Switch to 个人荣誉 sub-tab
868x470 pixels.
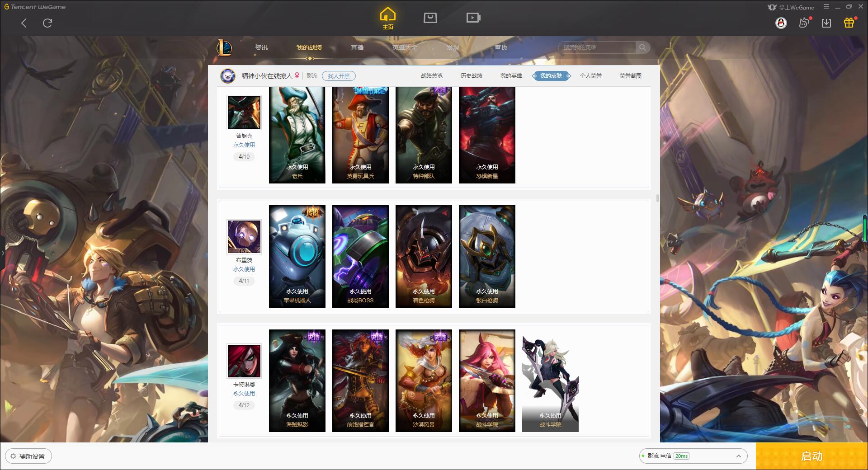591,76
